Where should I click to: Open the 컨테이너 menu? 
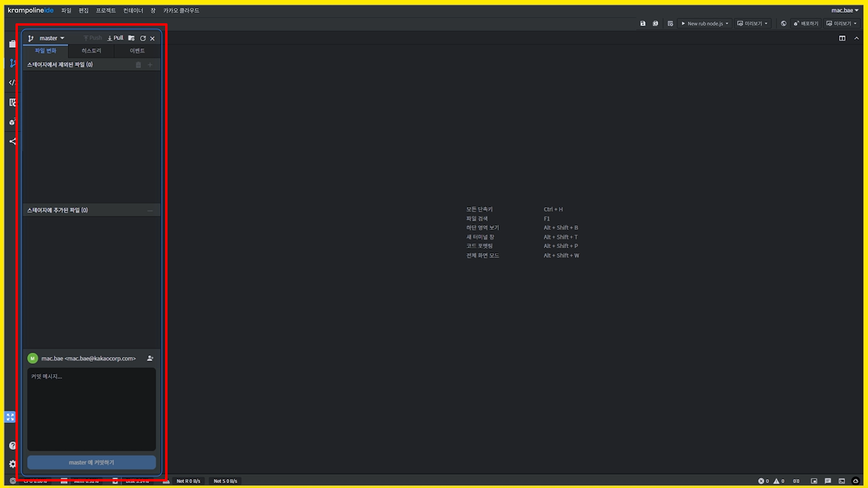coord(134,10)
